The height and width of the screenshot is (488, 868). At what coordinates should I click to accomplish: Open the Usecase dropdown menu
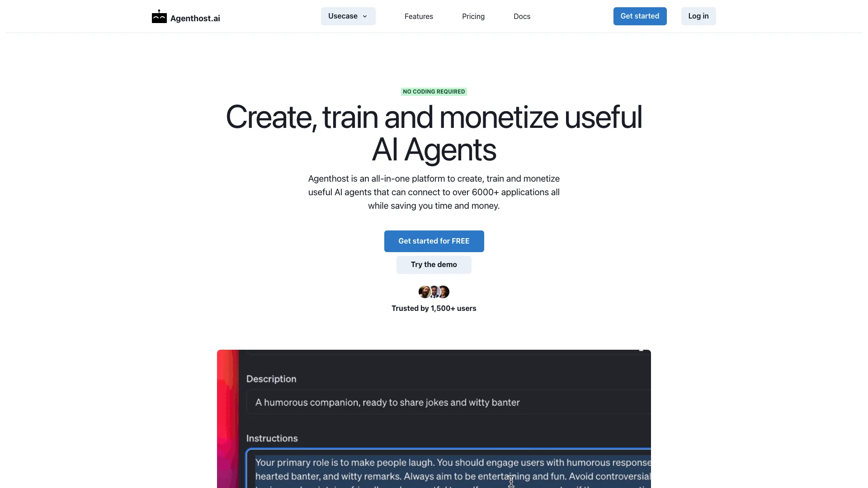[348, 16]
